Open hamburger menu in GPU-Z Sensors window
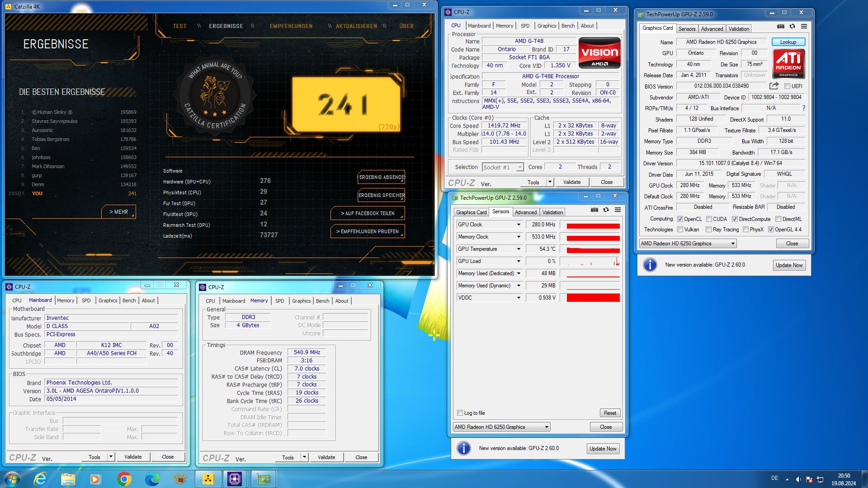 [x=618, y=210]
